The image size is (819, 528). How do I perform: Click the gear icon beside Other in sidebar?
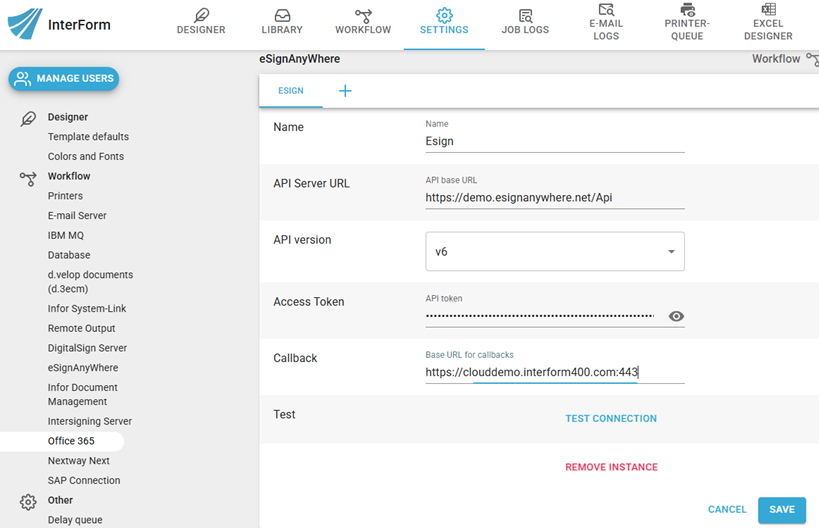pyautogui.click(x=28, y=501)
